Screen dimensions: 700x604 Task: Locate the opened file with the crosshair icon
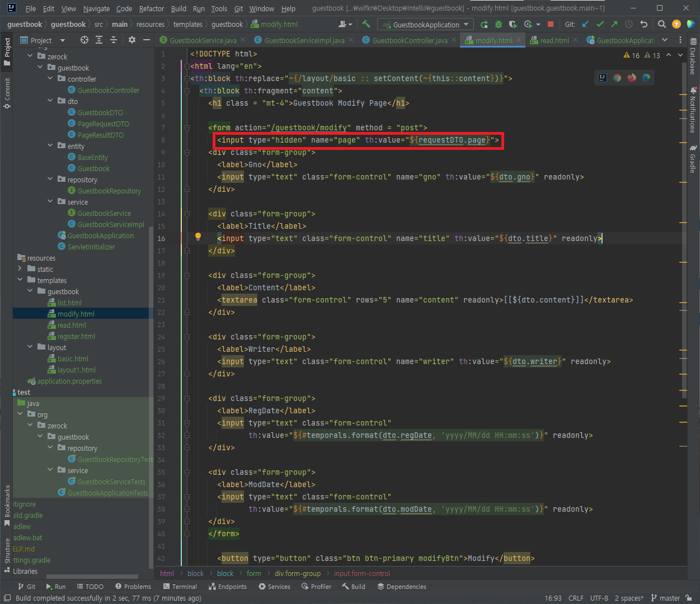84,40
